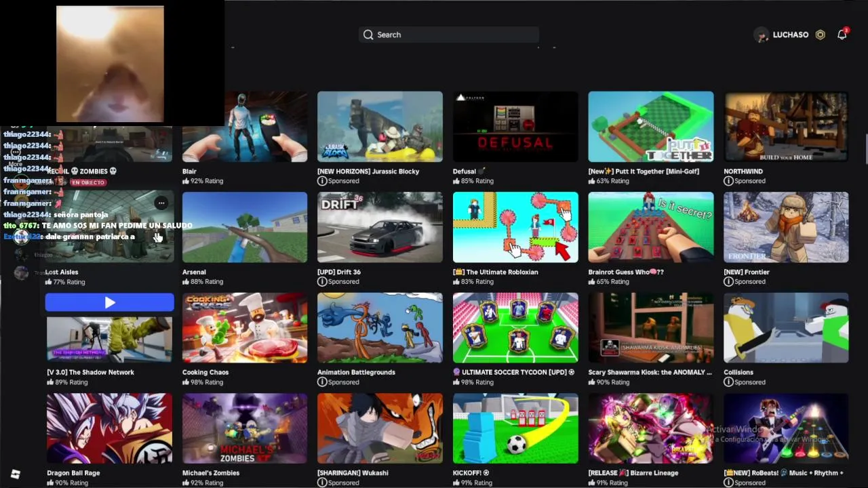868x488 pixels.
Task: Click the thumbs-up icon under Michael's Zombies
Action: (186, 483)
